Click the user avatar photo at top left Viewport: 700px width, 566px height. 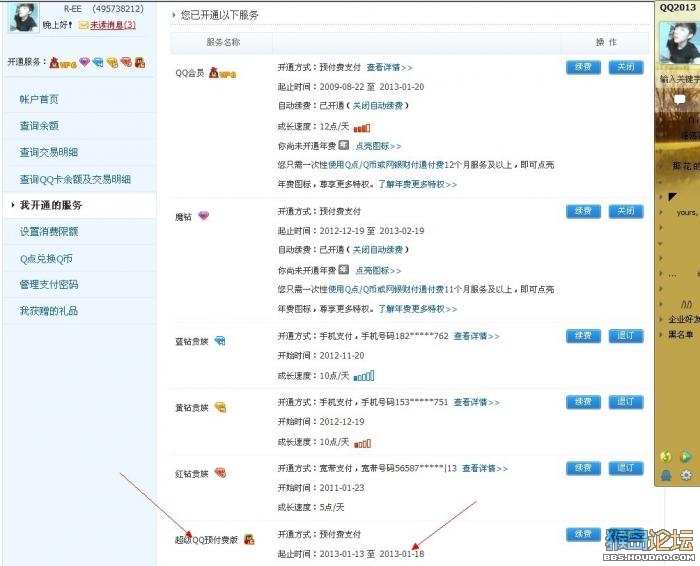[x=23, y=17]
